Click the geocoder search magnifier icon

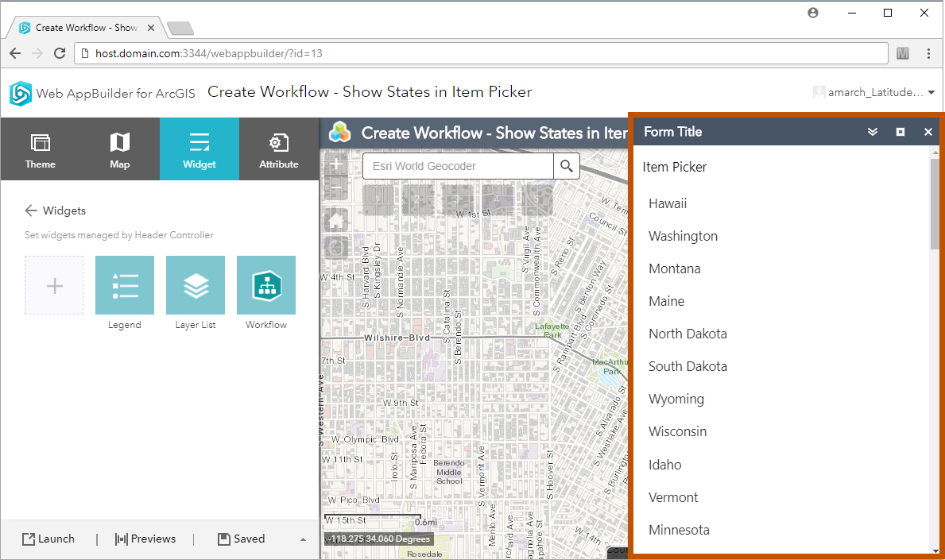pos(566,166)
